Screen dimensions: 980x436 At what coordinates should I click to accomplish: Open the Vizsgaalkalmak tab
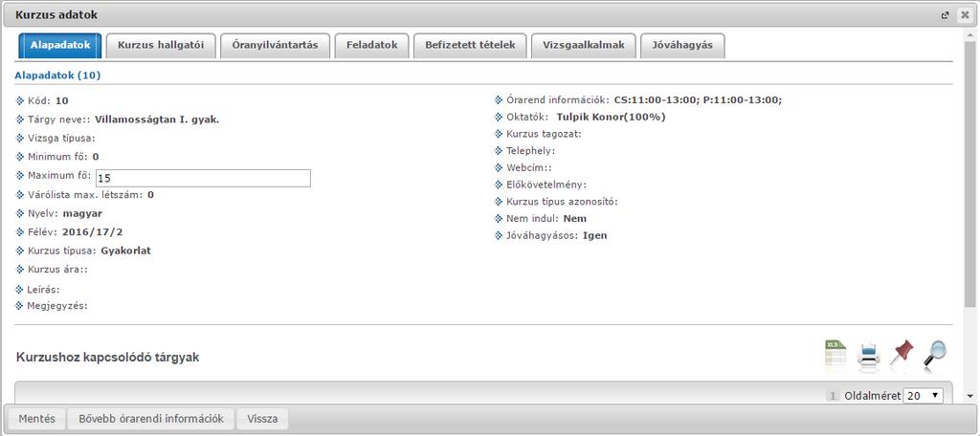584,46
